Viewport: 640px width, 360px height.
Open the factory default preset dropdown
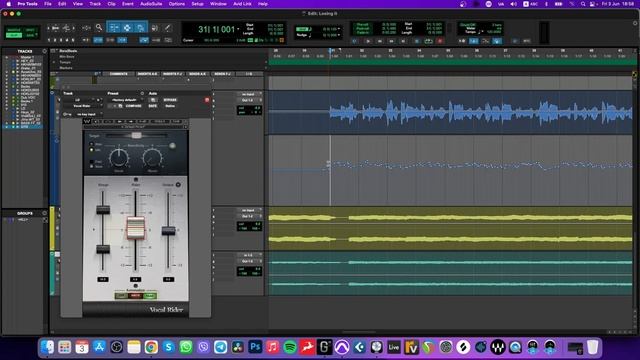click(125, 100)
